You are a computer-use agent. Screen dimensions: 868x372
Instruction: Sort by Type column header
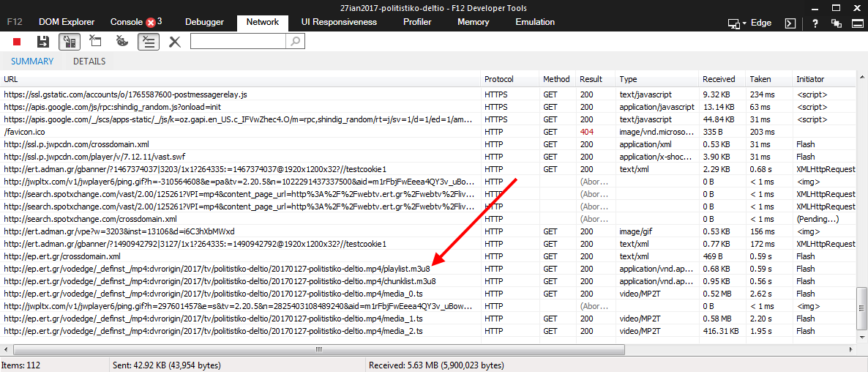click(x=657, y=79)
